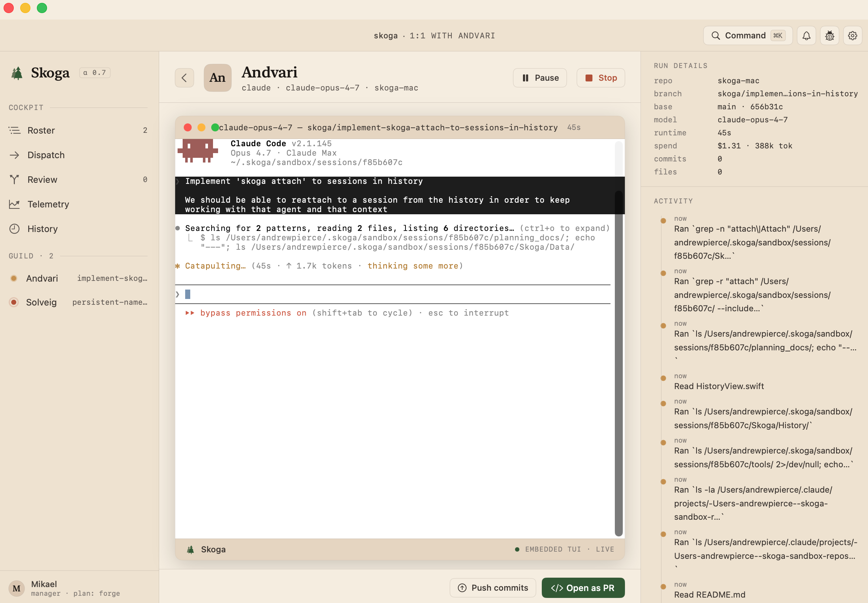
Task: Click the 'bypass permissions on' mode text
Action: pos(253,313)
